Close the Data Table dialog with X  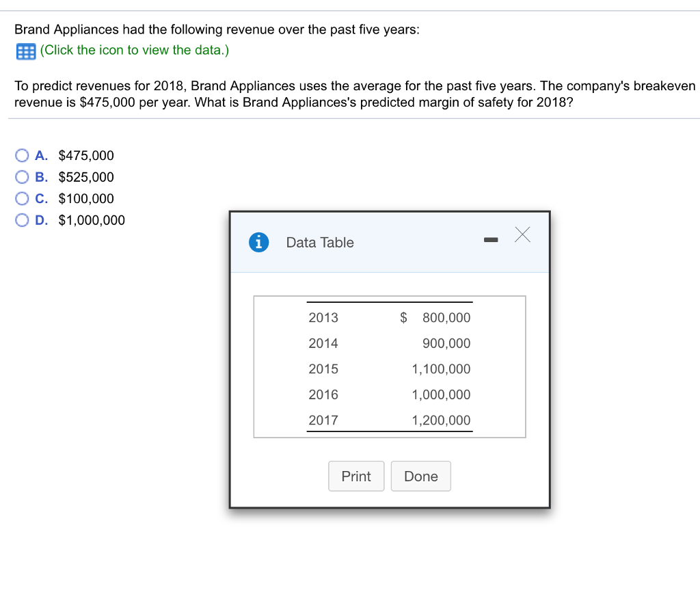tap(522, 234)
